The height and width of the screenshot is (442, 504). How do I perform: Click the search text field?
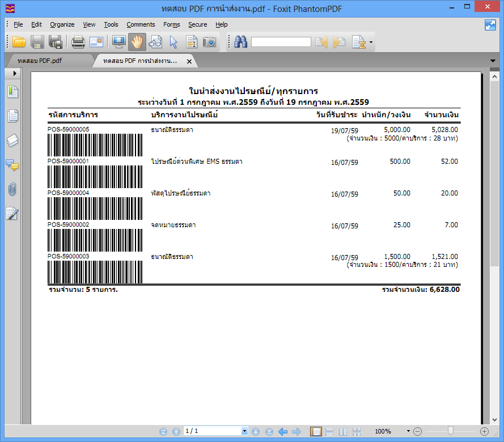(x=281, y=42)
